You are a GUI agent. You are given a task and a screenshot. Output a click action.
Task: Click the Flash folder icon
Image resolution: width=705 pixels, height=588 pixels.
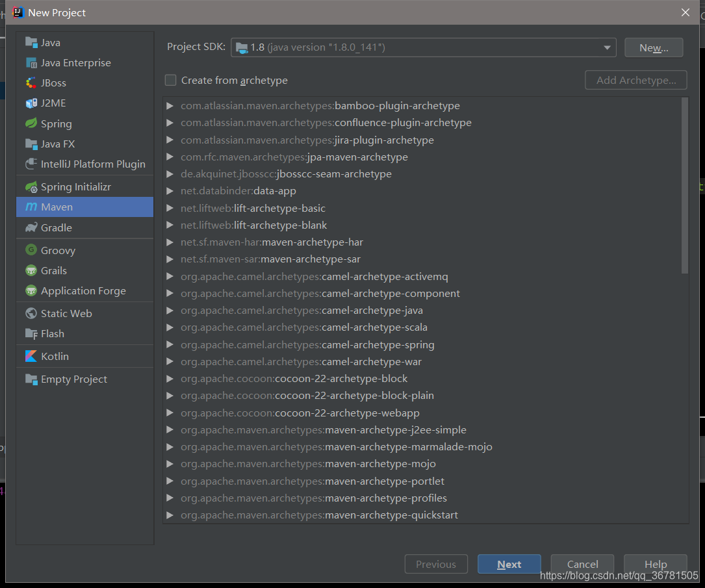tap(31, 333)
